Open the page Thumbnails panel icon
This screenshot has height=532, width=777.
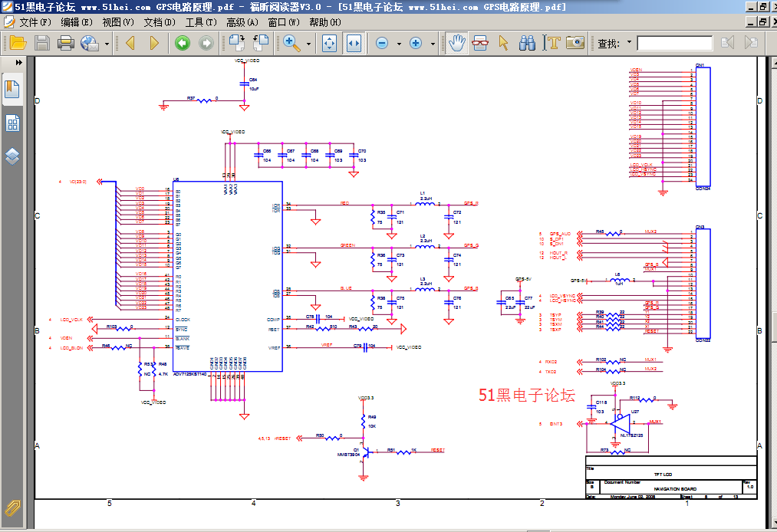[x=12, y=123]
